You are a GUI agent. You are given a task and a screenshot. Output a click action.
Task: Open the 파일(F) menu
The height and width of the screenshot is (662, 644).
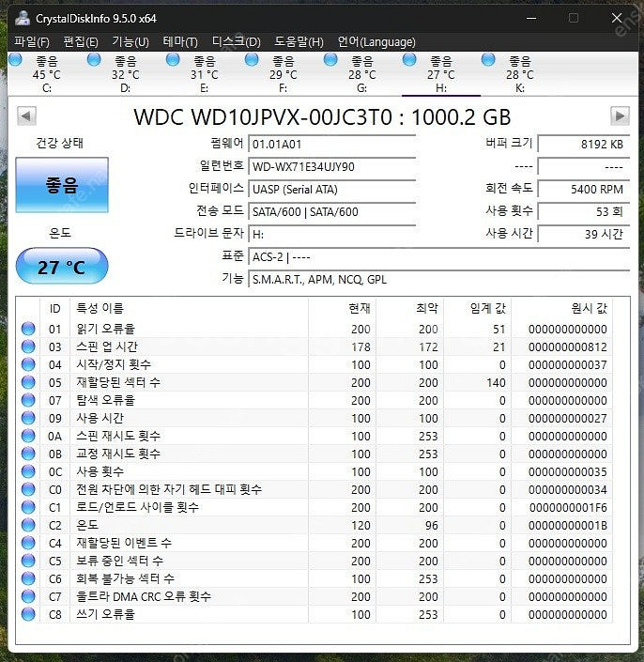coord(32,42)
